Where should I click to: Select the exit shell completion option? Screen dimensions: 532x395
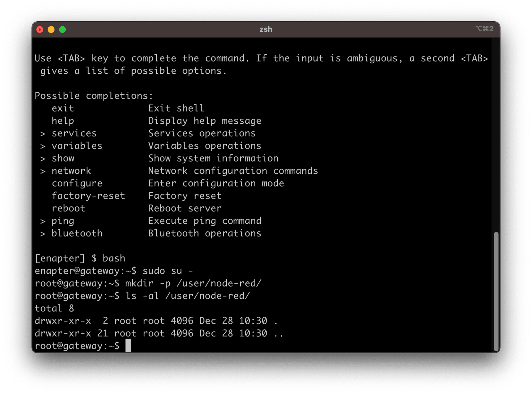(62, 108)
